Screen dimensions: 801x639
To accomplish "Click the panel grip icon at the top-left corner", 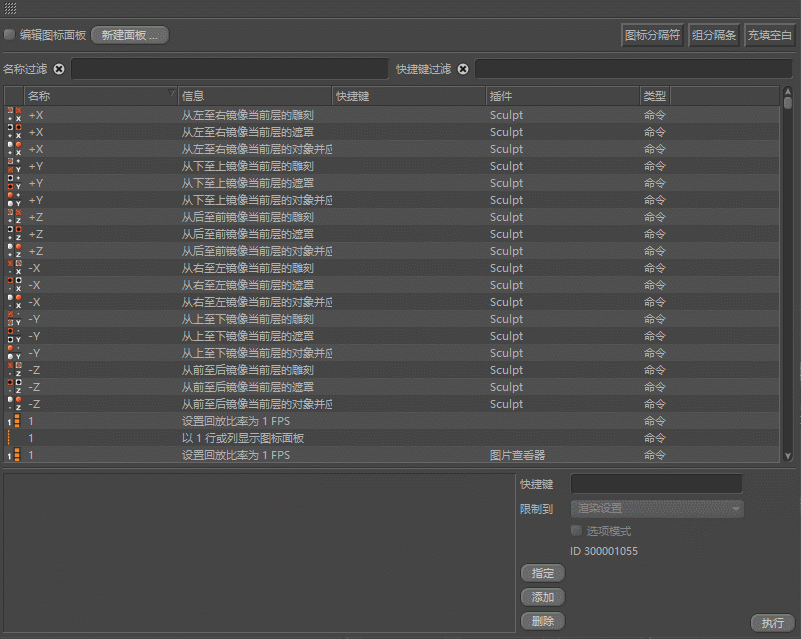I will [x=10, y=8].
